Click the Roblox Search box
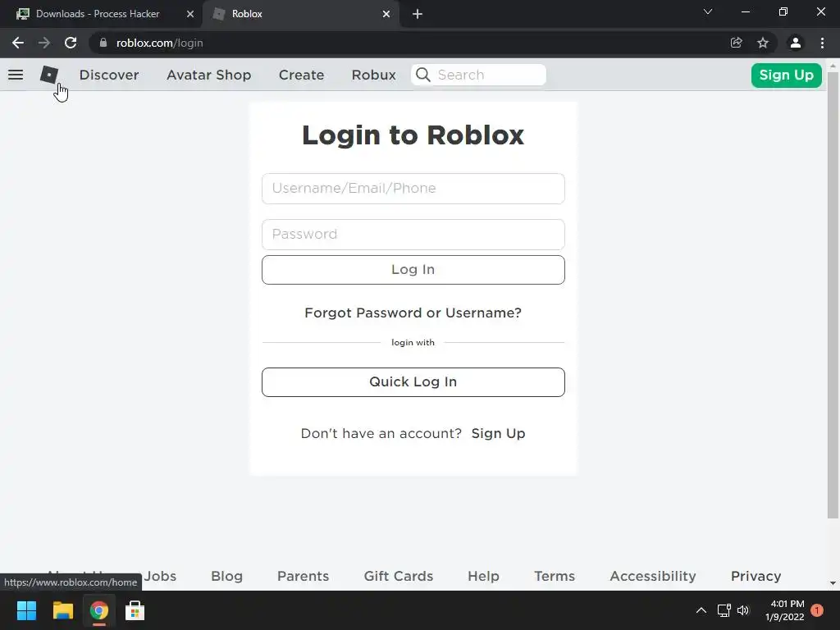Viewport: 840px width, 630px height. (478, 75)
